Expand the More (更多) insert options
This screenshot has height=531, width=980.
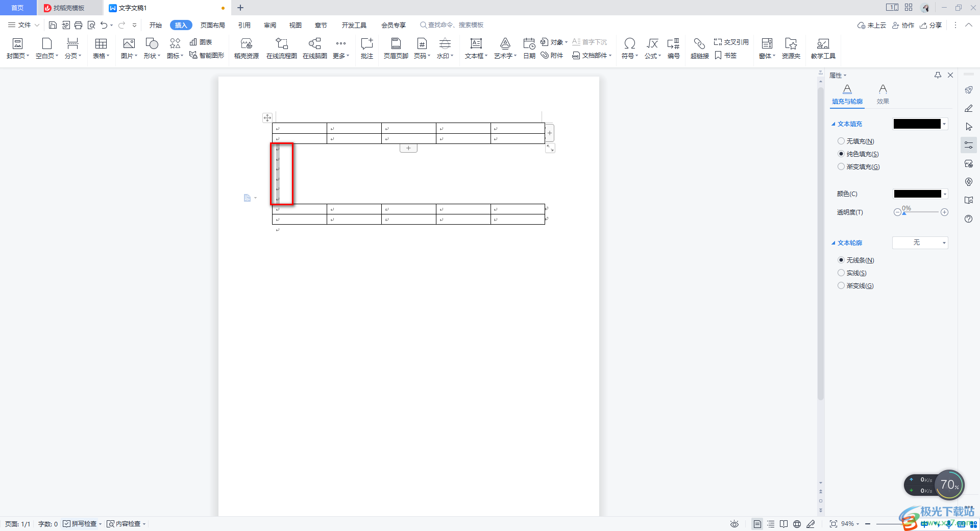point(341,49)
